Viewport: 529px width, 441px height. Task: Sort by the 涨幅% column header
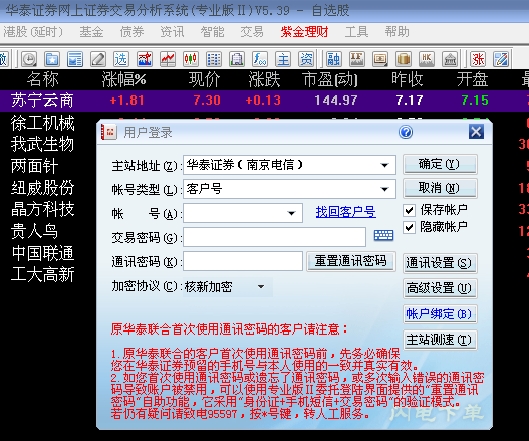pos(123,80)
